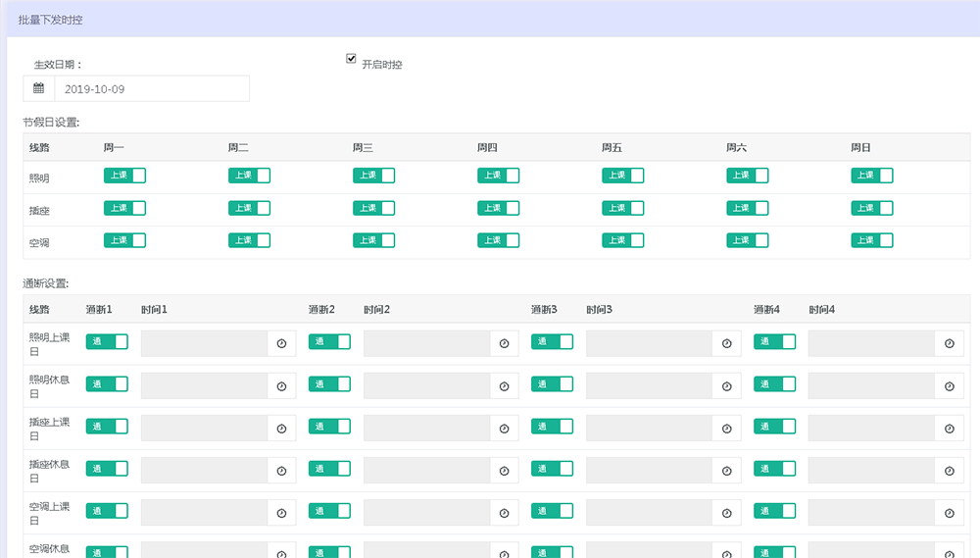Click 时间2 input field for 空调上课日
Viewport: 980px width, 558px height.
426,514
